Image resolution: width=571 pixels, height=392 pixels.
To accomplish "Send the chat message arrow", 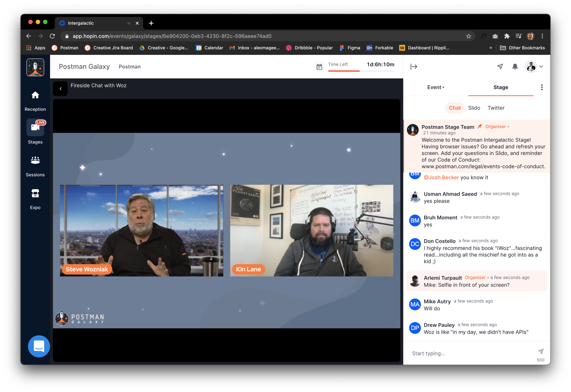I will tap(541, 351).
